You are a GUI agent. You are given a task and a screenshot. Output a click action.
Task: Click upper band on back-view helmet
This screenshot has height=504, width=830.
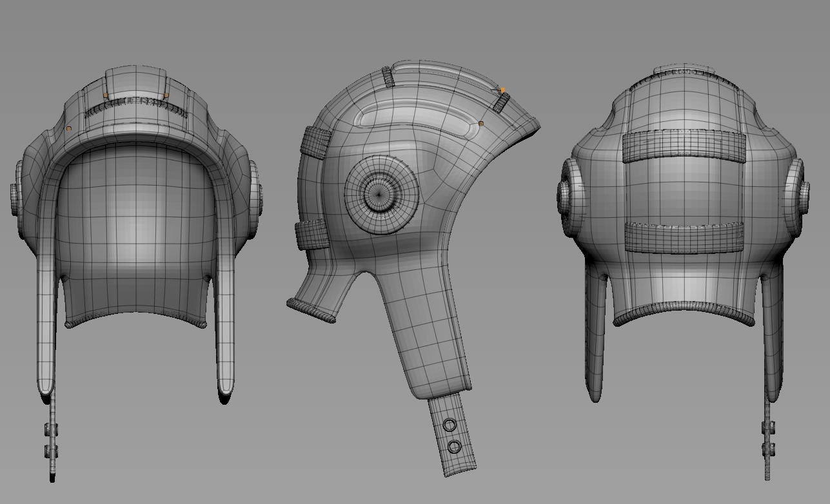[684, 146]
